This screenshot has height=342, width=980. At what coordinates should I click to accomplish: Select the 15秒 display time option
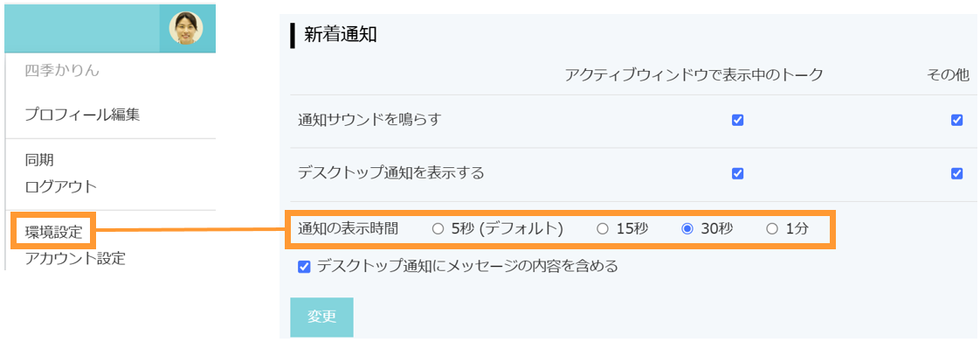(x=603, y=229)
